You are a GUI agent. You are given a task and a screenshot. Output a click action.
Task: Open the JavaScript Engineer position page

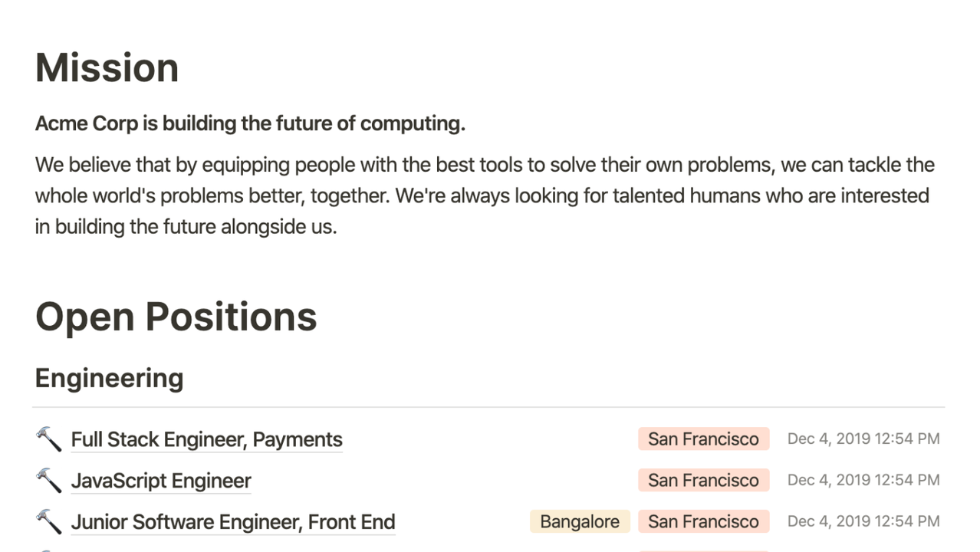point(161,481)
